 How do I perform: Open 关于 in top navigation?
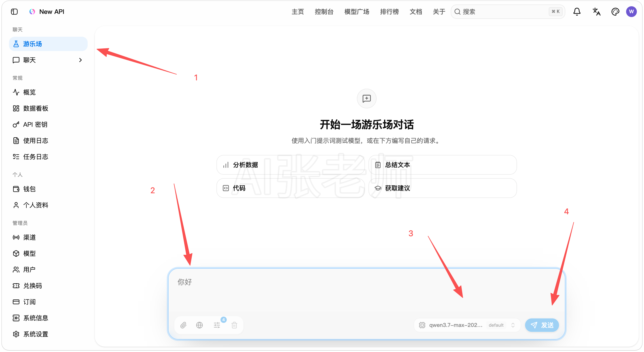(439, 12)
